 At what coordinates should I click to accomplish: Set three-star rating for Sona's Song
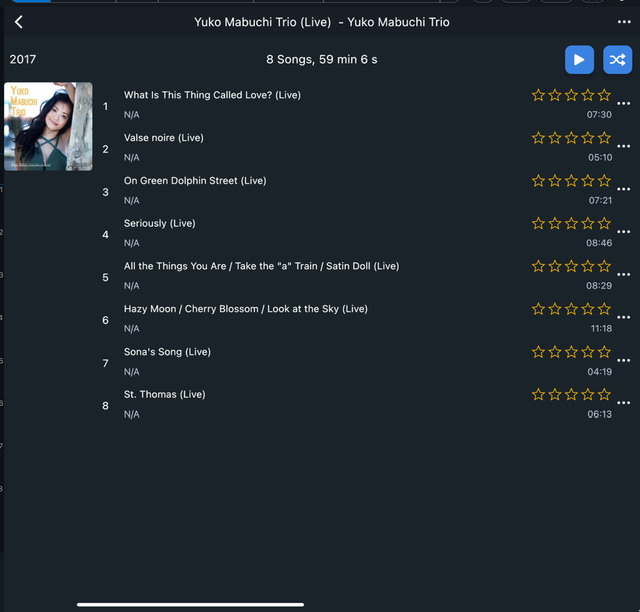571,352
